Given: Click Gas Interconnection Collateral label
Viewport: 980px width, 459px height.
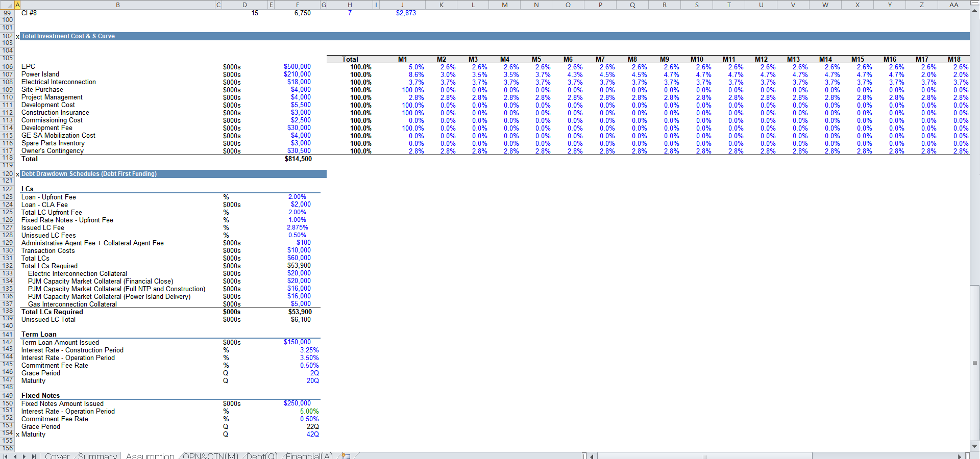Looking at the screenshot, I should [72, 304].
